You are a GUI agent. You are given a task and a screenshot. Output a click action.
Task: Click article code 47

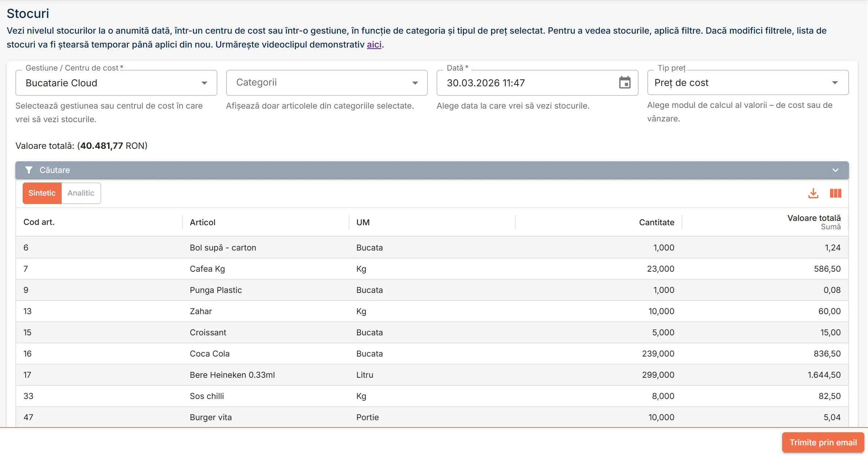(28, 417)
